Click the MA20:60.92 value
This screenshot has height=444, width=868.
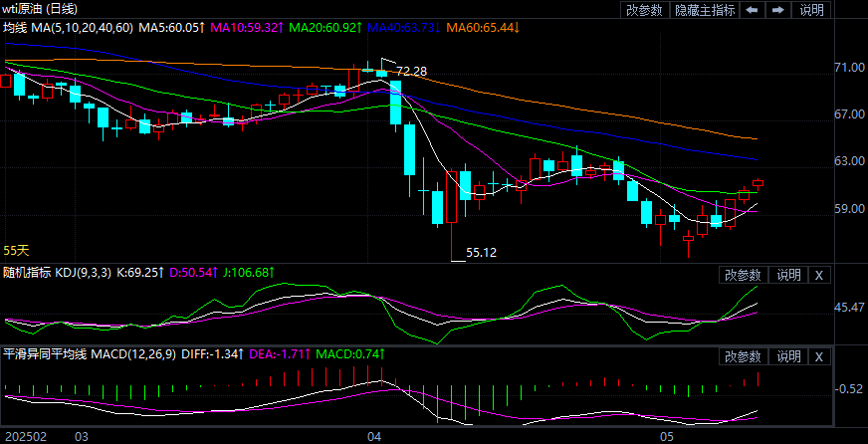tap(325, 27)
